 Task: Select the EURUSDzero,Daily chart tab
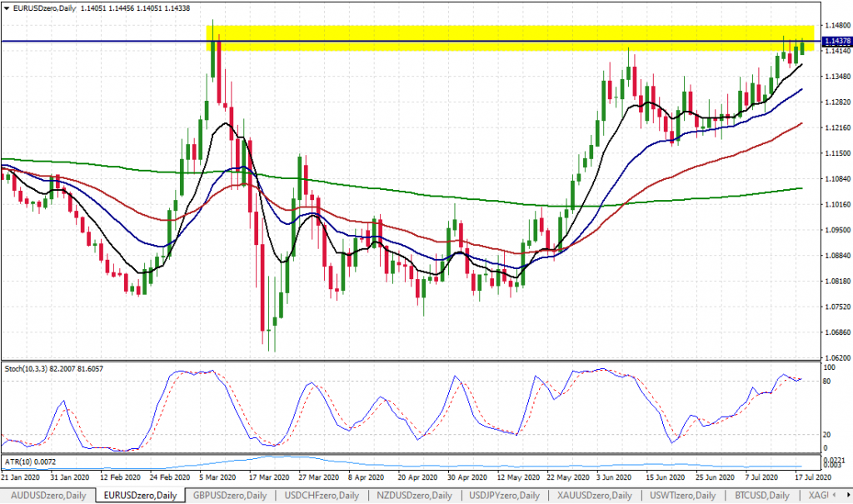pos(139,496)
